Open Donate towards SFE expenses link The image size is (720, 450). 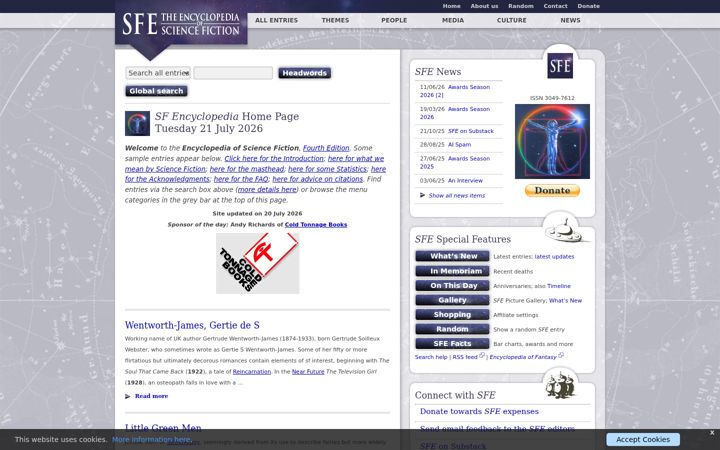(479, 411)
